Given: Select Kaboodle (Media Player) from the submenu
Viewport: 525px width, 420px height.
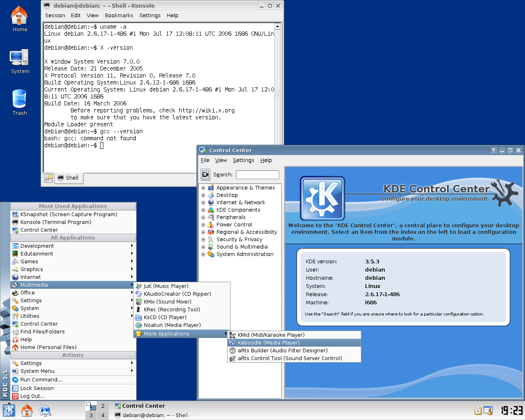Looking at the screenshot, I should pyautogui.click(x=294, y=343).
